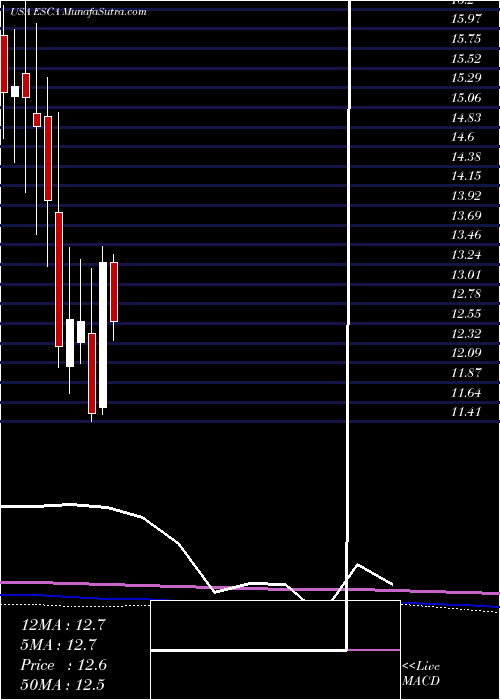Select the 15.52 price level label
500x700 pixels.
coord(466,58)
